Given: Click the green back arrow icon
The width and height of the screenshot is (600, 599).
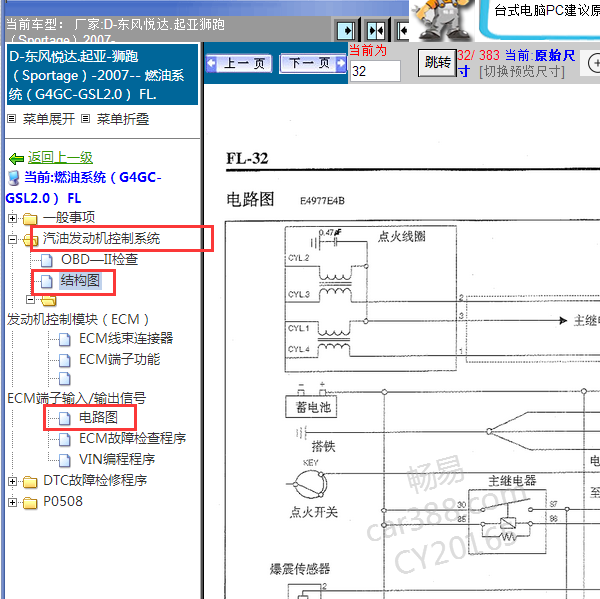Looking at the screenshot, I should click(x=16, y=158).
